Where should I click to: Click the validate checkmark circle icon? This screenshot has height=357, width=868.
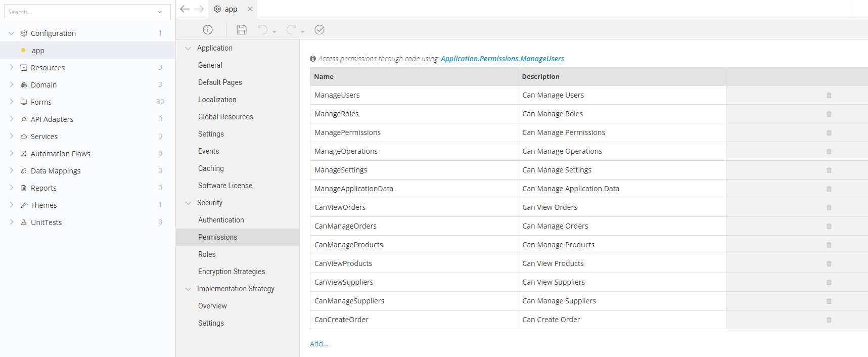coord(319,30)
